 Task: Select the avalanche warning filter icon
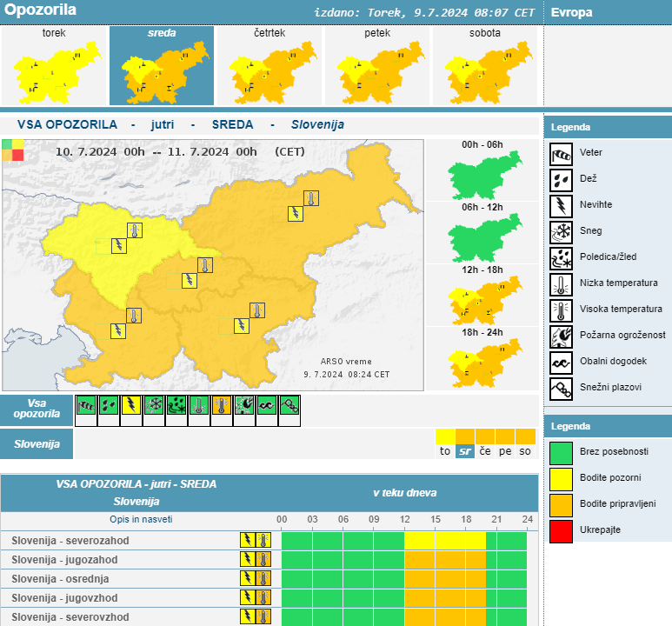(289, 405)
